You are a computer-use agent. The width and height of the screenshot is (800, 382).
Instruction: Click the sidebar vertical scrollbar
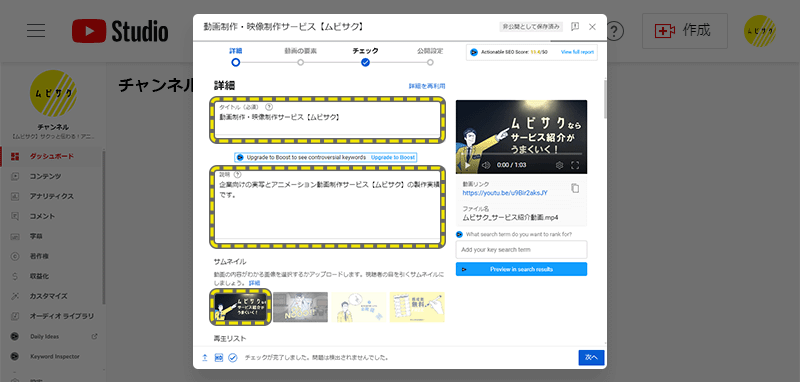tap(104, 227)
